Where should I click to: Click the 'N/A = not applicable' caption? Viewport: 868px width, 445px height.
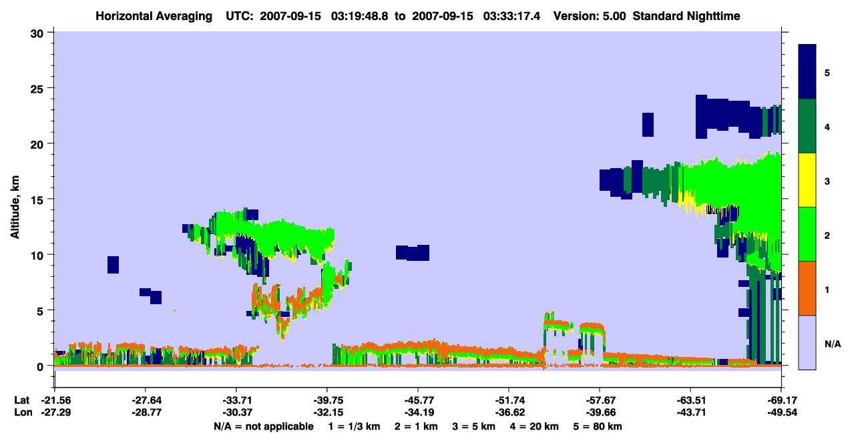pyautogui.click(x=263, y=426)
